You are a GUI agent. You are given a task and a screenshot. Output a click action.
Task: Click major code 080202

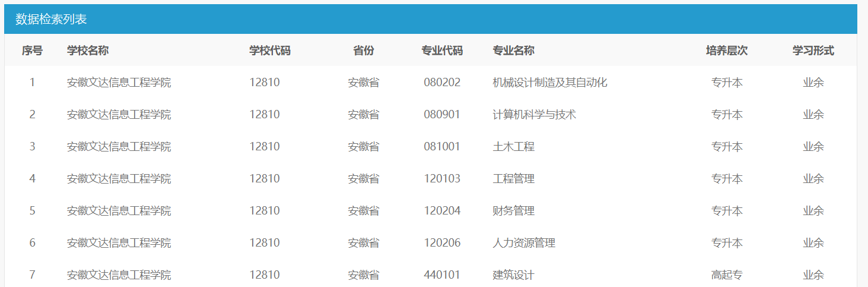442,83
